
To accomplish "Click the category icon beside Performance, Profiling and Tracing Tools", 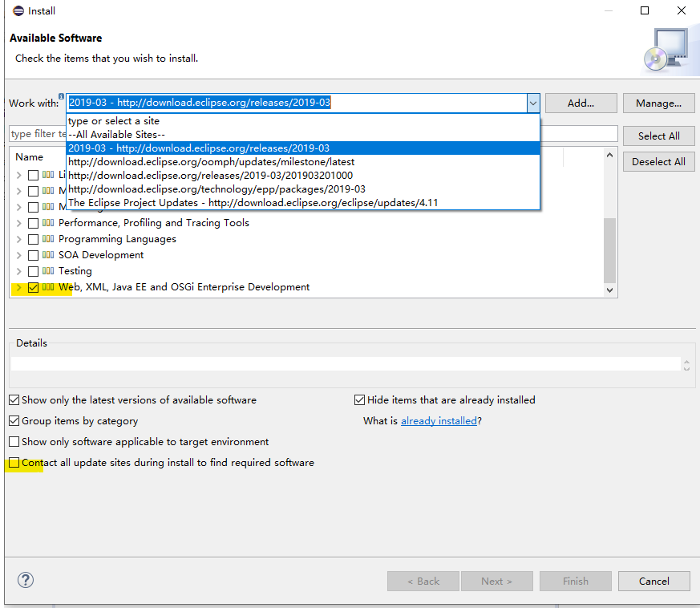I will pyautogui.click(x=48, y=222).
